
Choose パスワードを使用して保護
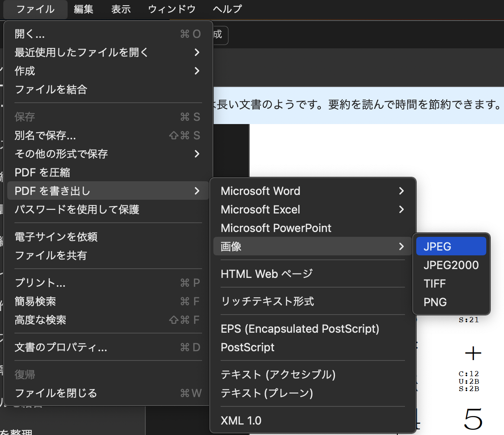(108, 209)
